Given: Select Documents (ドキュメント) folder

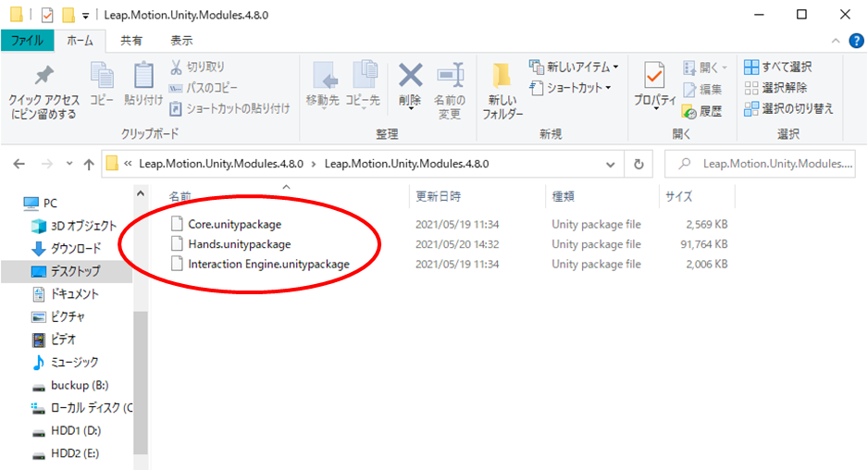Looking at the screenshot, I should click(x=66, y=294).
